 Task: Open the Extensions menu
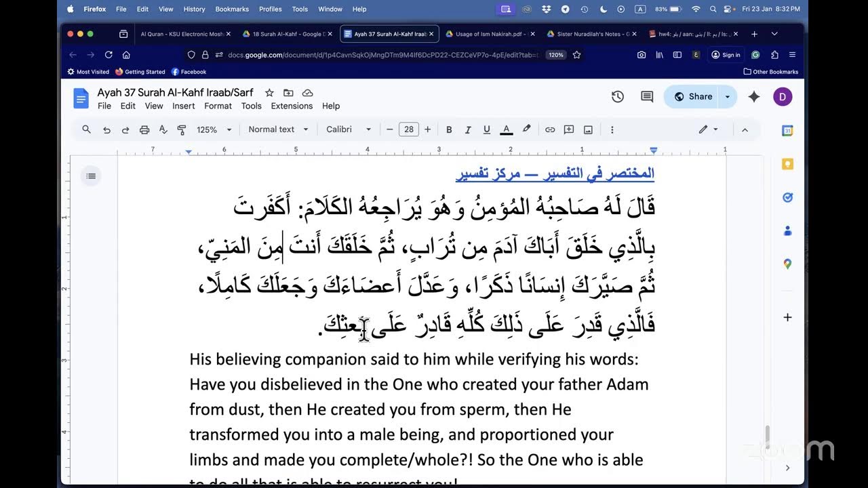coord(292,106)
